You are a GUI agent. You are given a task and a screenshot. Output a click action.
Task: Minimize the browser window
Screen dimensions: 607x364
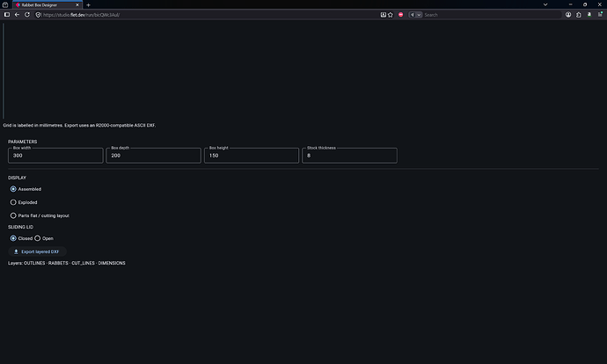pos(570,4)
